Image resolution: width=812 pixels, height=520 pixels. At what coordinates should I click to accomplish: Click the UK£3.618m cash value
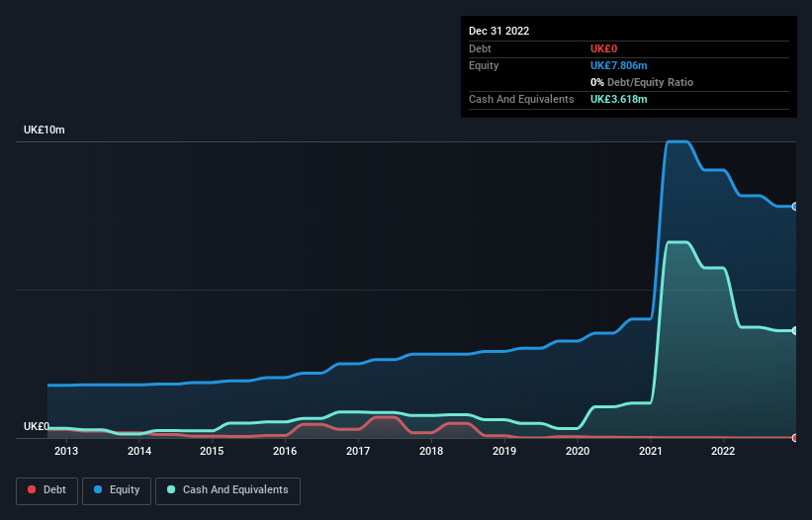(618, 99)
